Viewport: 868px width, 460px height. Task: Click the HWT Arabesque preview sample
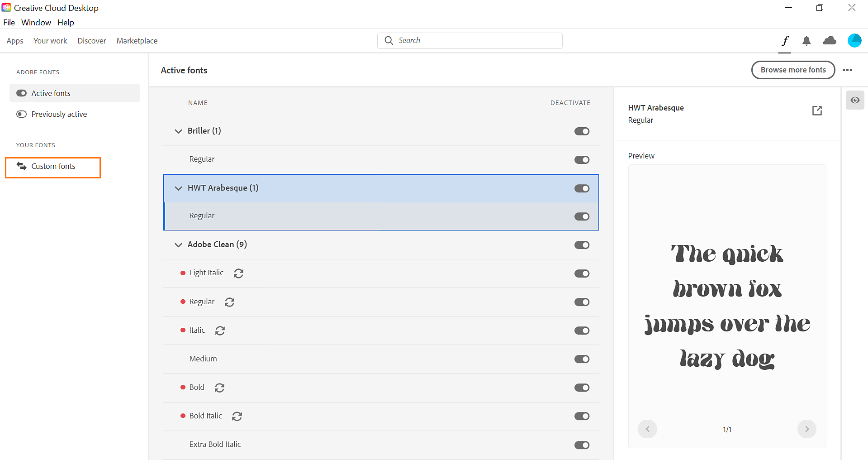pos(727,306)
